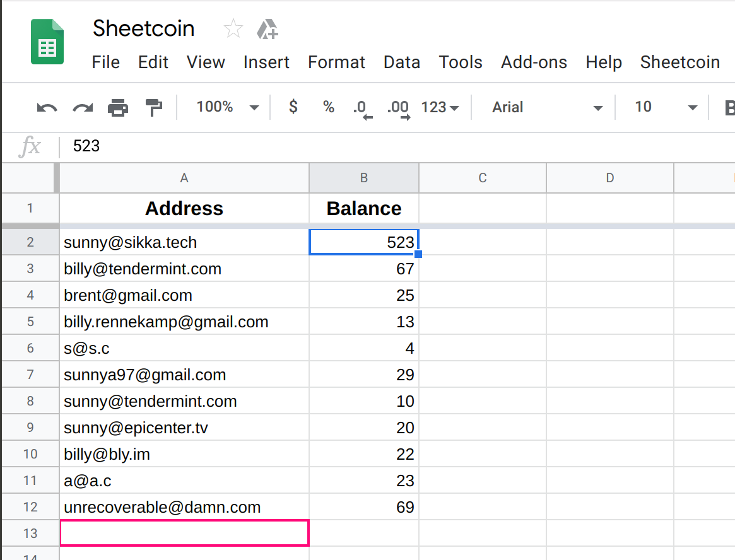This screenshot has width=735, height=560.
Task: Click balance cell with value 13
Action: 364,322
